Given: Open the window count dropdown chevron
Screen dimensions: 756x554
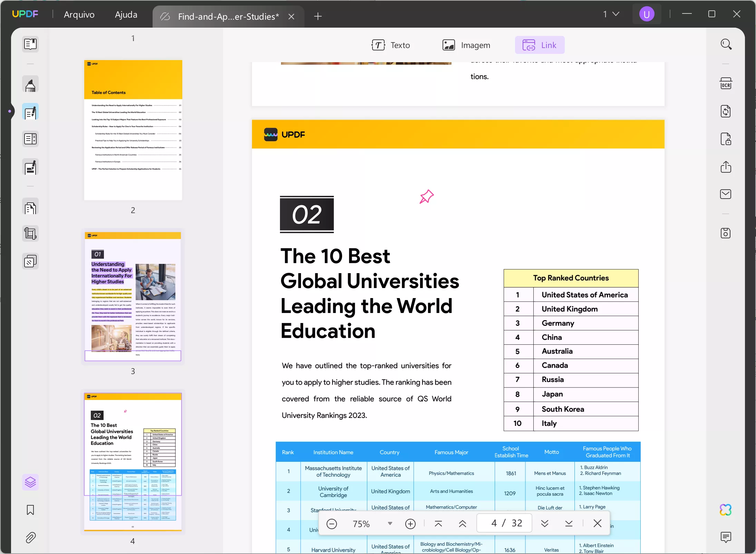Looking at the screenshot, I should point(616,14).
